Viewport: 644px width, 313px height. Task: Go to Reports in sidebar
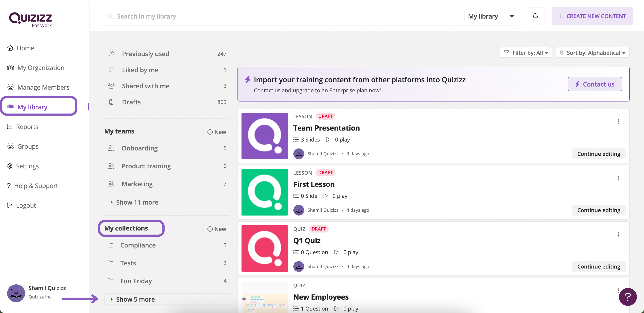tap(27, 127)
